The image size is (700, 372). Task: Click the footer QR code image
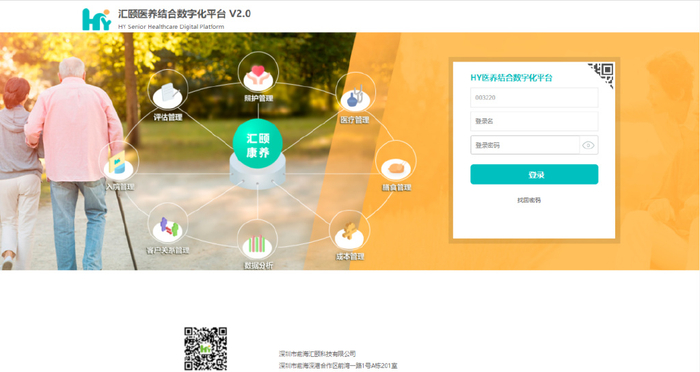(205, 348)
